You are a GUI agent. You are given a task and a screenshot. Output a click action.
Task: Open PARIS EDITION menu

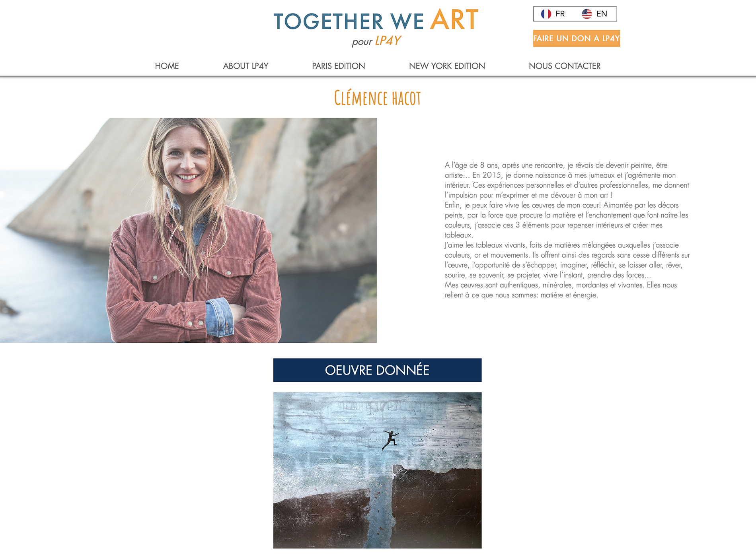tap(338, 66)
